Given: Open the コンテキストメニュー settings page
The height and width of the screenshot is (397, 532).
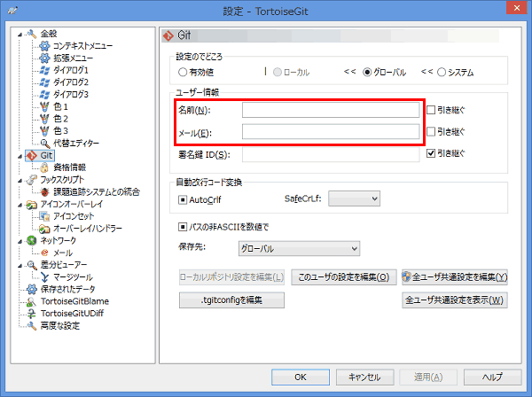Looking at the screenshot, I should tap(82, 46).
